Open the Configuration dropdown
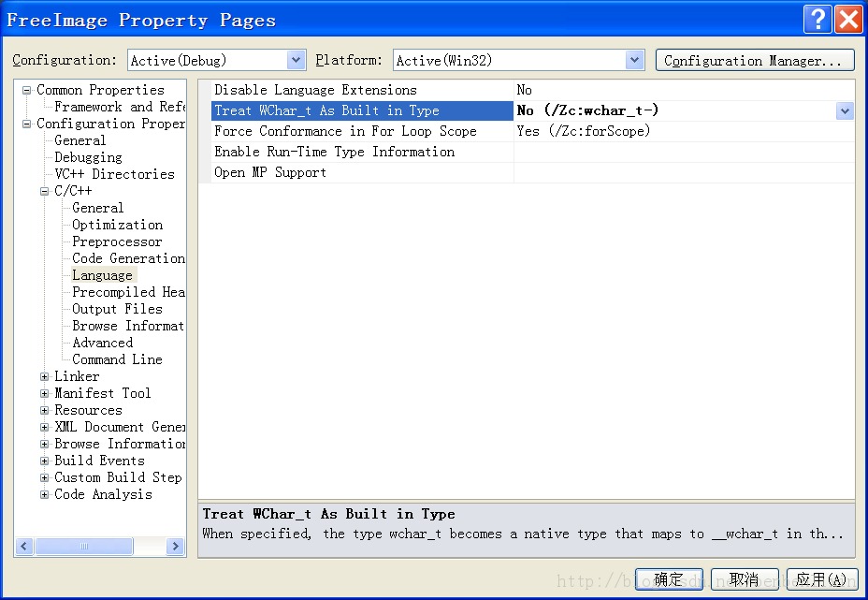The image size is (868, 600). (297, 60)
